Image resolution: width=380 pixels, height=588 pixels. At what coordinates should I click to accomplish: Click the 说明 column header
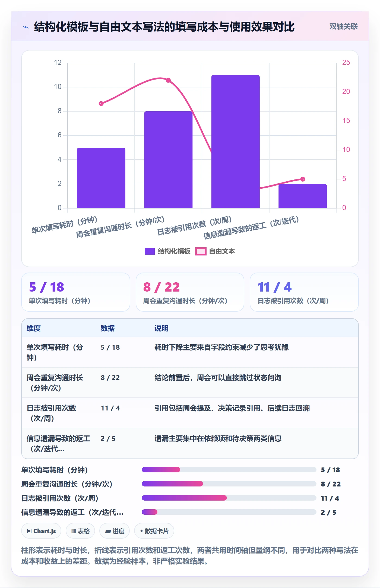(161, 328)
